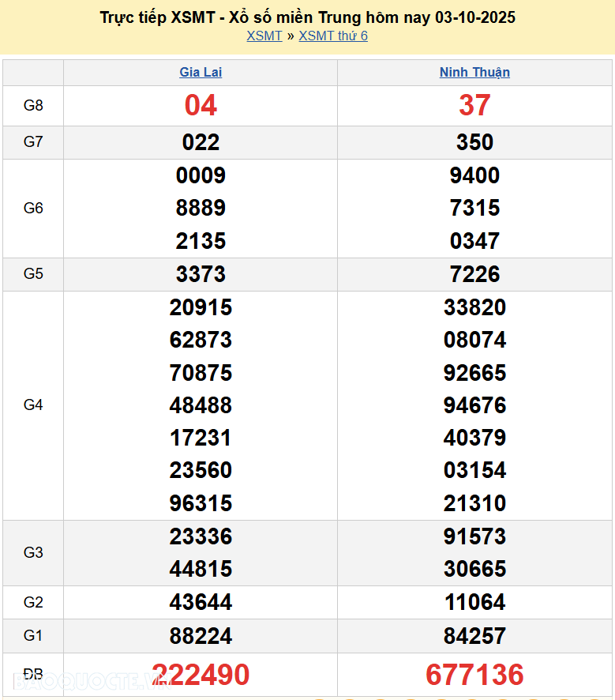Click the Gia Lai G8 result 04
Viewport: 615px width, 700px height.
point(201,105)
